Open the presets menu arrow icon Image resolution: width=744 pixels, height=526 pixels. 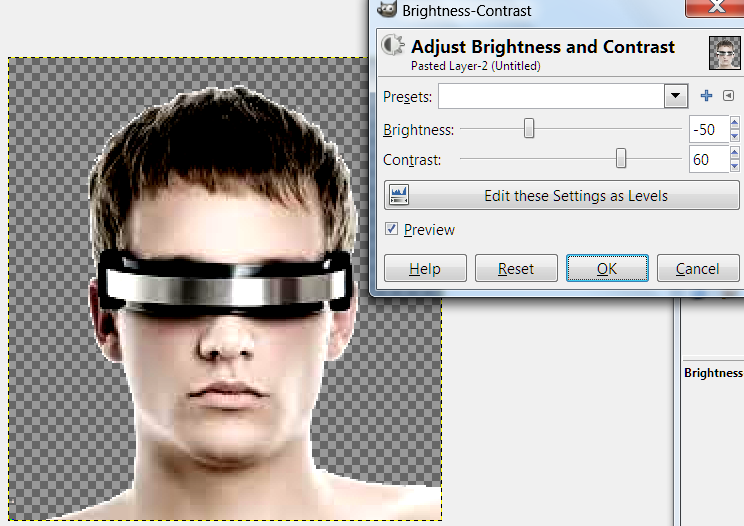[728, 96]
